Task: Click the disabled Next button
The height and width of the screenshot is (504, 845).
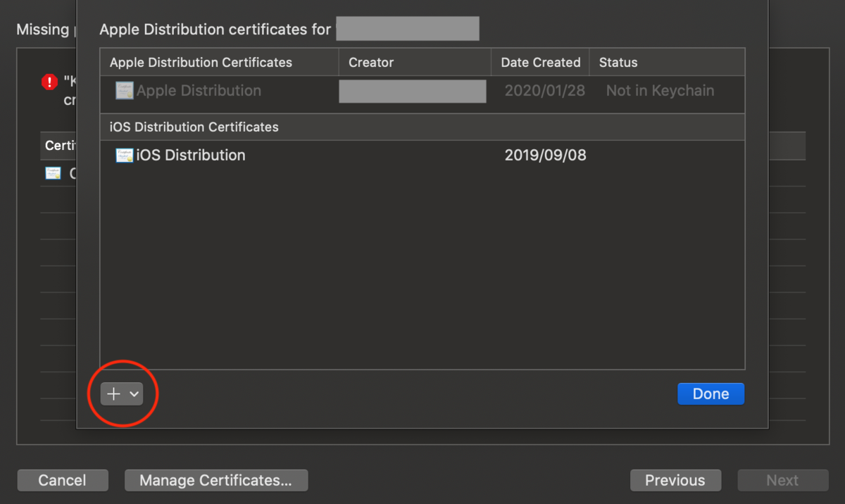Action: pyautogui.click(x=782, y=480)
